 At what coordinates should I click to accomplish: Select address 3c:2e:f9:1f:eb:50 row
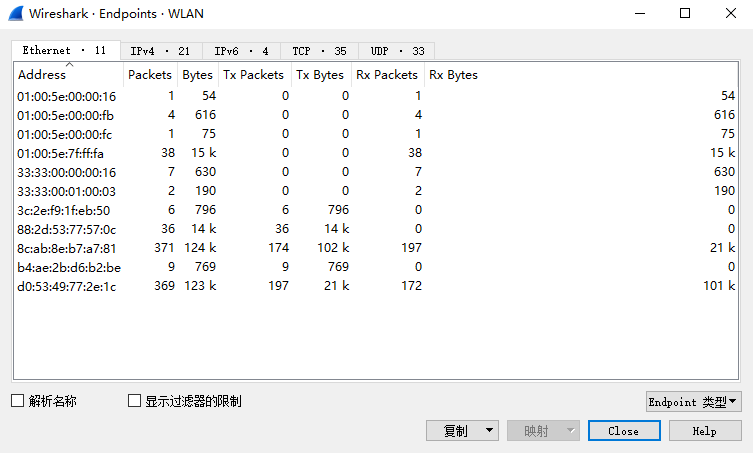(376, 210)
